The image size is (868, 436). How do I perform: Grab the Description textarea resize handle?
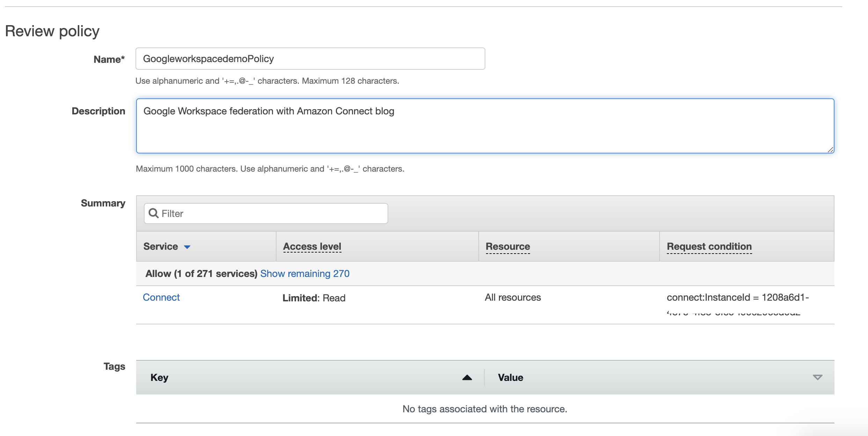coord(830,150)
